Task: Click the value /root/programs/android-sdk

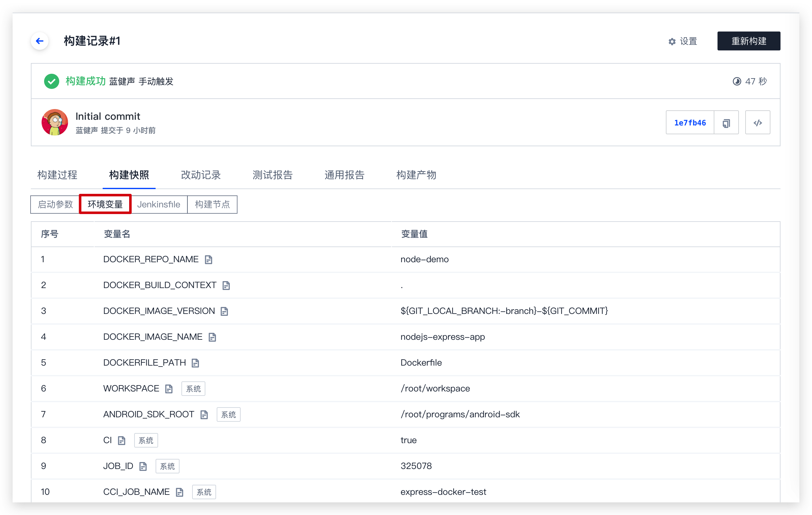Action: click(460, 414)
